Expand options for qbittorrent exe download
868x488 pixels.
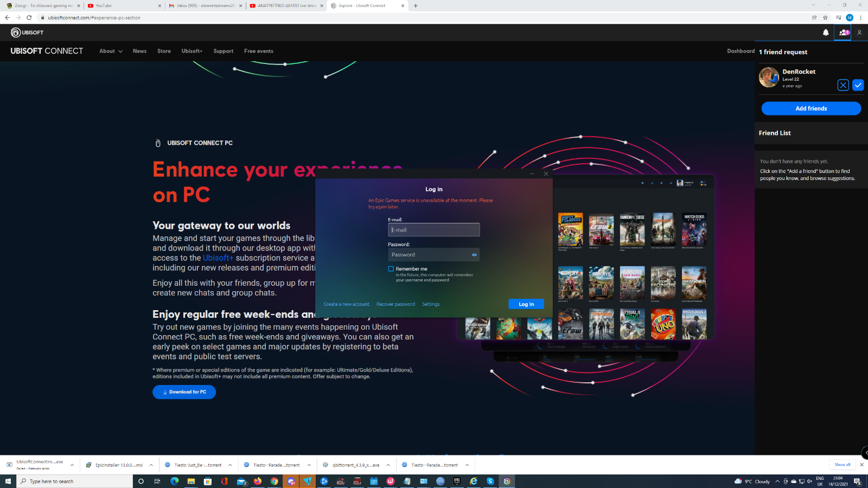pyautogui.click(x=388, y=465)
